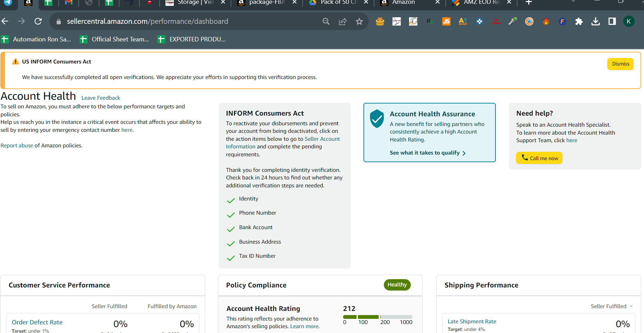Switch to the Pack of 50 Drive tab

(339, 3)
